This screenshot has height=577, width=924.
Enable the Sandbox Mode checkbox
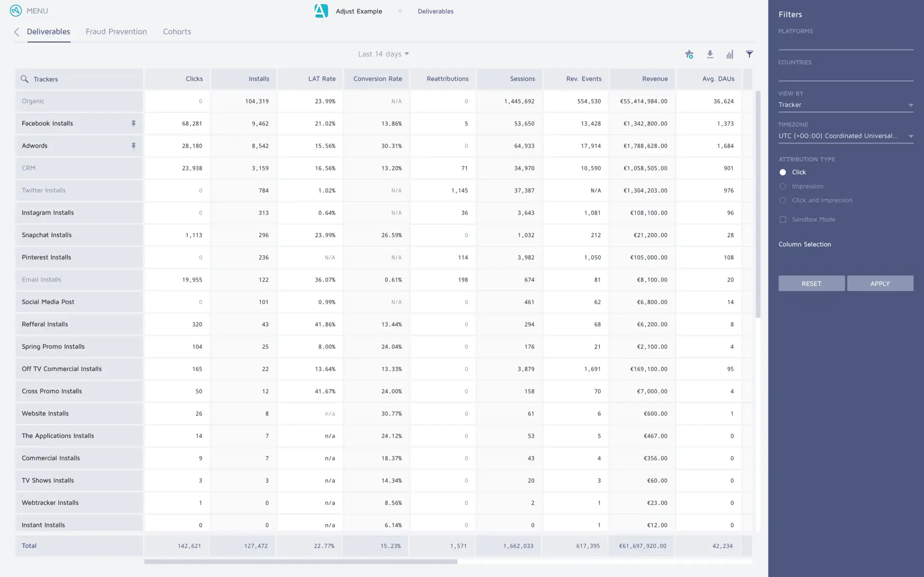(783, 219)
